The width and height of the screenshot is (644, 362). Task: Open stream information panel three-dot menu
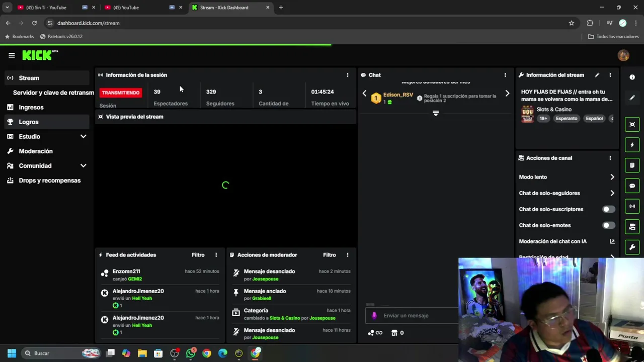pos(610,75)
